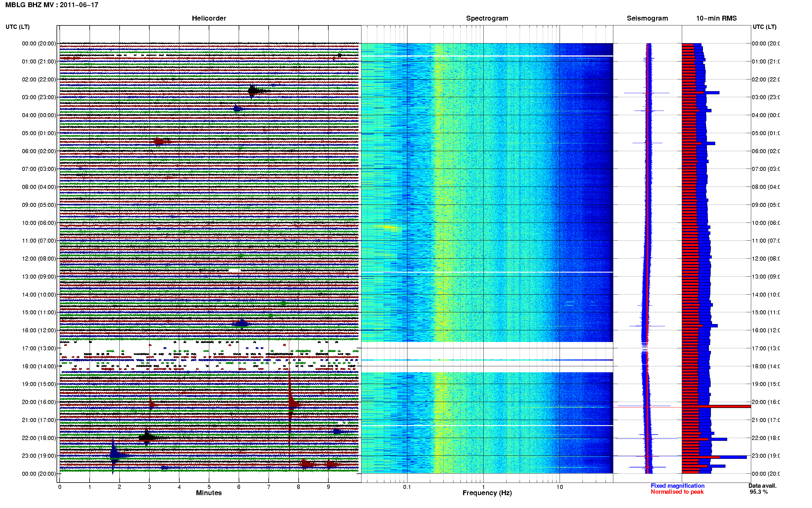
Task: Click the title 'MBLG BHZ MV : 2011-06-17'
Action: (52, 5)
